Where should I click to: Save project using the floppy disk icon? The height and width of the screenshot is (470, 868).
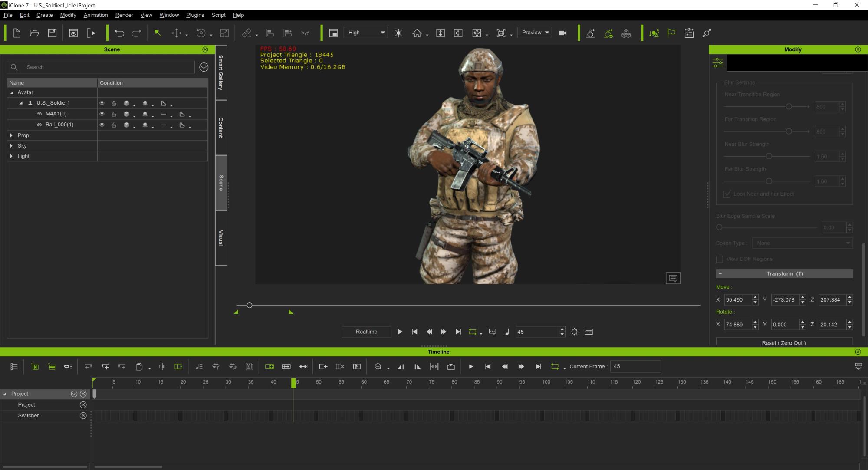tap(52, 33)
